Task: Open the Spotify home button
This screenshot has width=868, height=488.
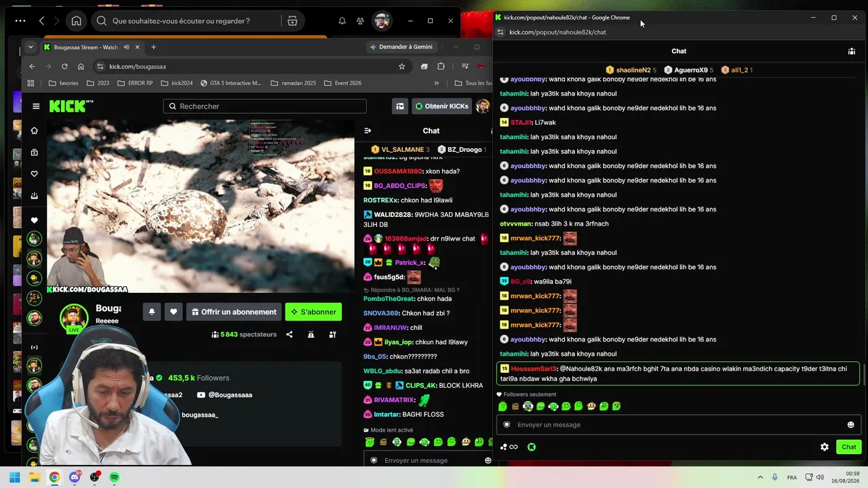Action: (x=76, y=21)
